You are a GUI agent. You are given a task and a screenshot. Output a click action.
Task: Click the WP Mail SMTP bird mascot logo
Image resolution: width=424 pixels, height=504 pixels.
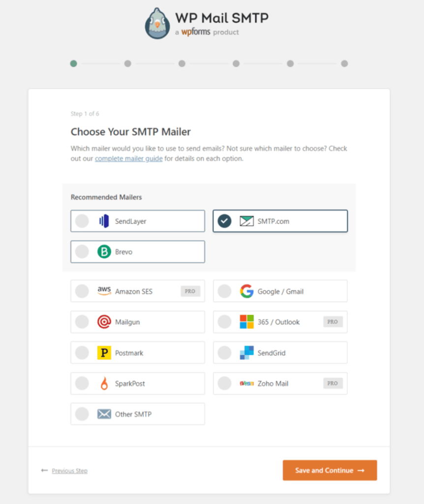pos(157,23)
